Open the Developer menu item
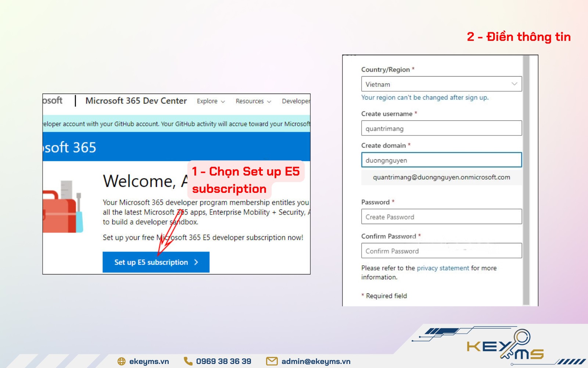The image size is (588, 368). pos(296,101)
